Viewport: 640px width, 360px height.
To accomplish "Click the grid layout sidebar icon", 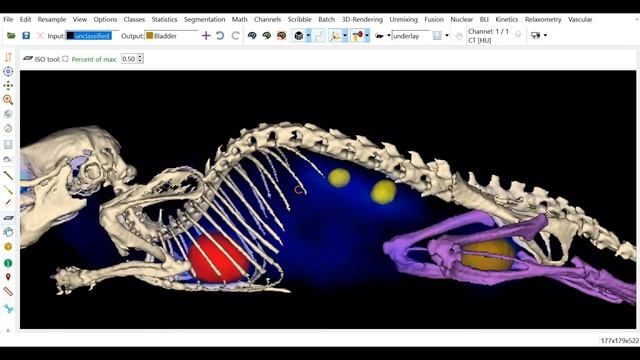I will pyautogui.click(x=8, y=144).
